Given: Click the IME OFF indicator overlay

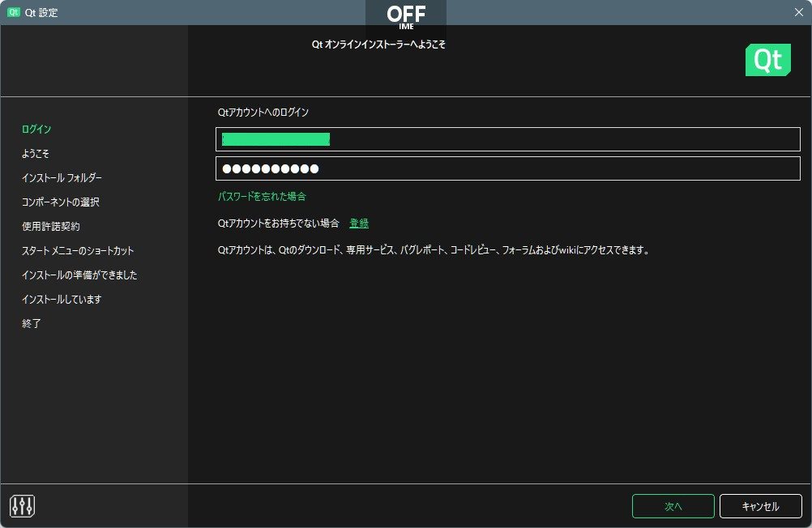Looking at the screenshot, I should [406, 17].
